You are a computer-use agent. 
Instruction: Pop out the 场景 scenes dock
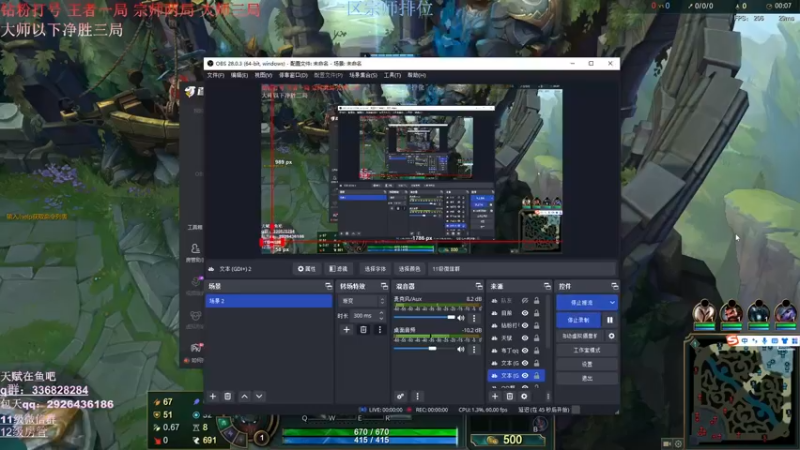click(328, 286)
